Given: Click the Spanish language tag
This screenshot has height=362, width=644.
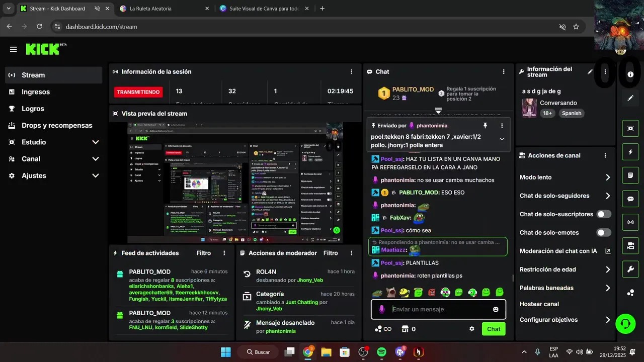Looking at the screenshot, I should [571, 114].
